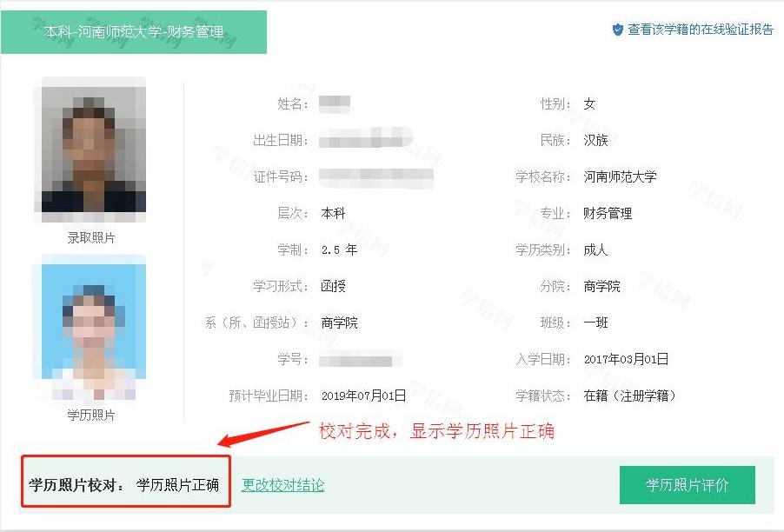784x532 pixels.
Task: Click the blurred 学号 value
Action: click(360, 360)
